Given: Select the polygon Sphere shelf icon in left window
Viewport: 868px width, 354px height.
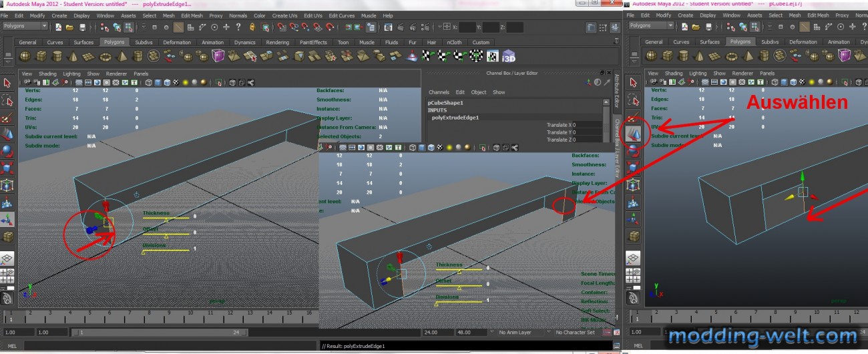Looking at the screenshot, I should (25, 56).
